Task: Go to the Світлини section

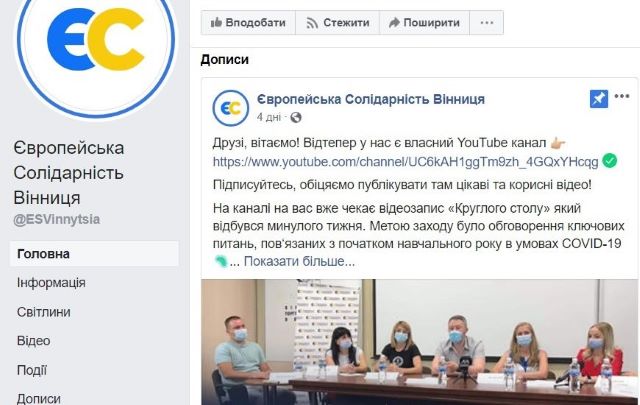Action: 44,312
